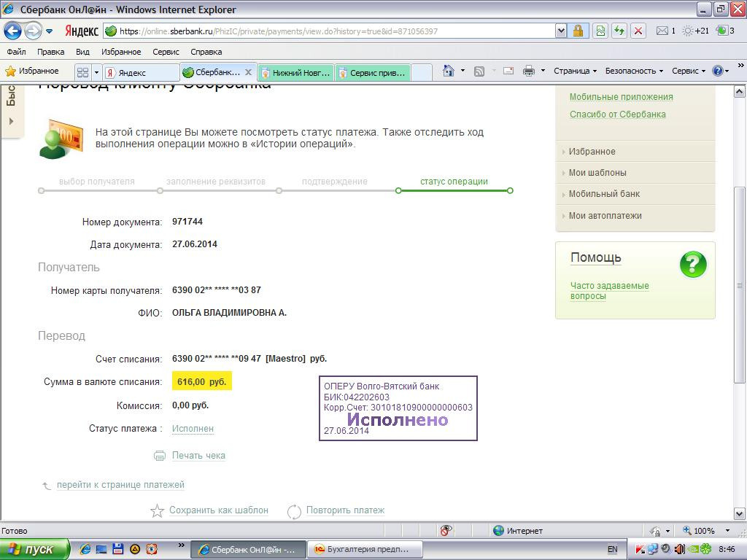Expand the zoom level arrow beside 100%
The height and width of the screenshot is (560, 747).
coord(727,531)
